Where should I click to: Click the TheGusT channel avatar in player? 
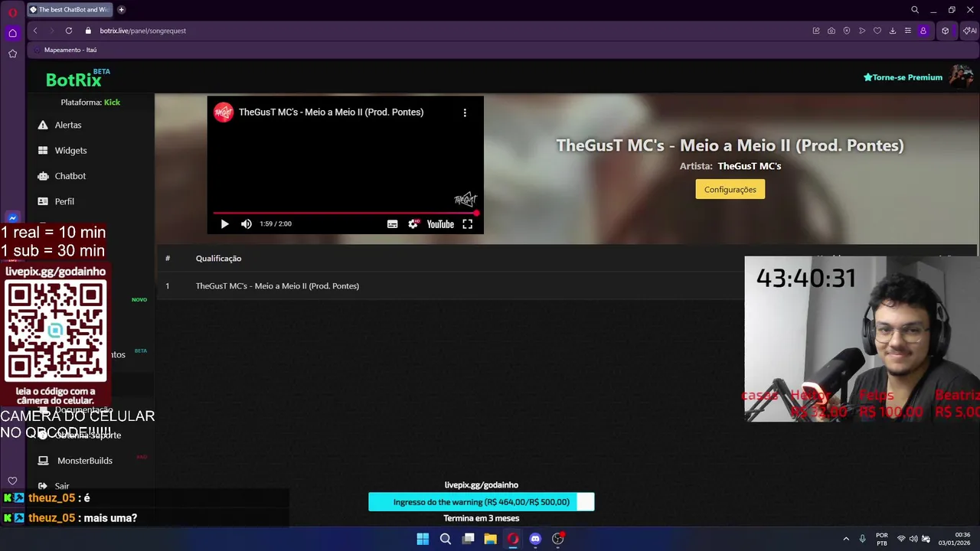224,112
